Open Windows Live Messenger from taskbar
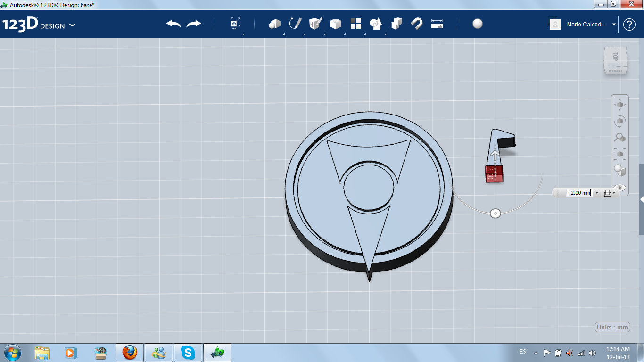The width and height of the screenshot is (644, 362). pos(159,353)
